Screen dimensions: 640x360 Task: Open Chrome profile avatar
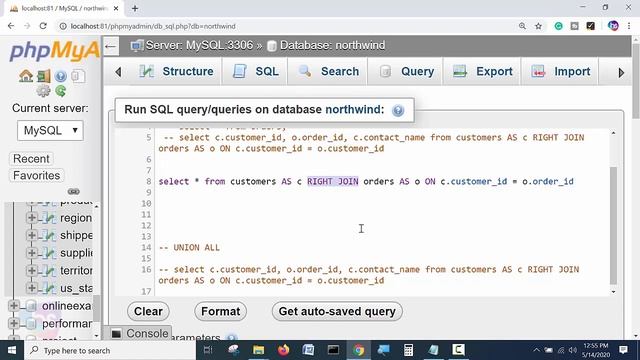pos(613,26)
